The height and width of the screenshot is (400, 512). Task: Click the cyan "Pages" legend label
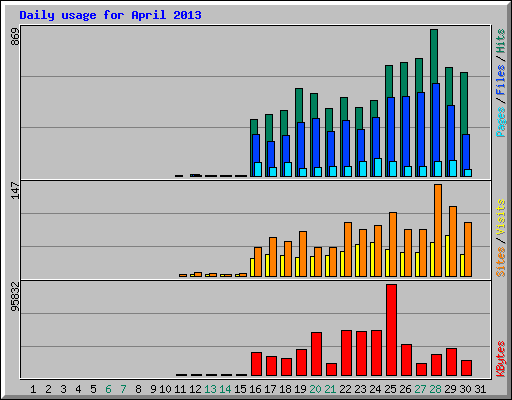click(x=501, y=122)
